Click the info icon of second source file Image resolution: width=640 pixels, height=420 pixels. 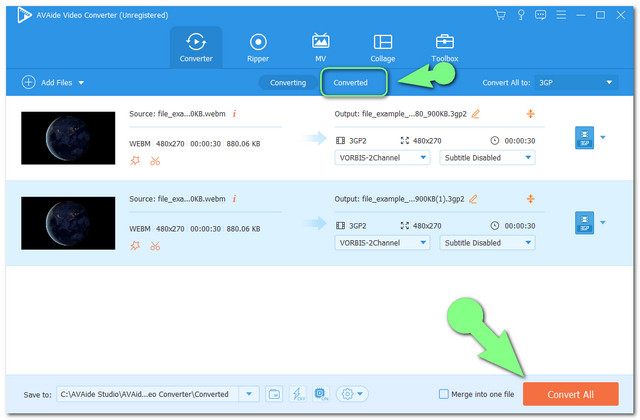pyautogui.click(x=234, y=199)
